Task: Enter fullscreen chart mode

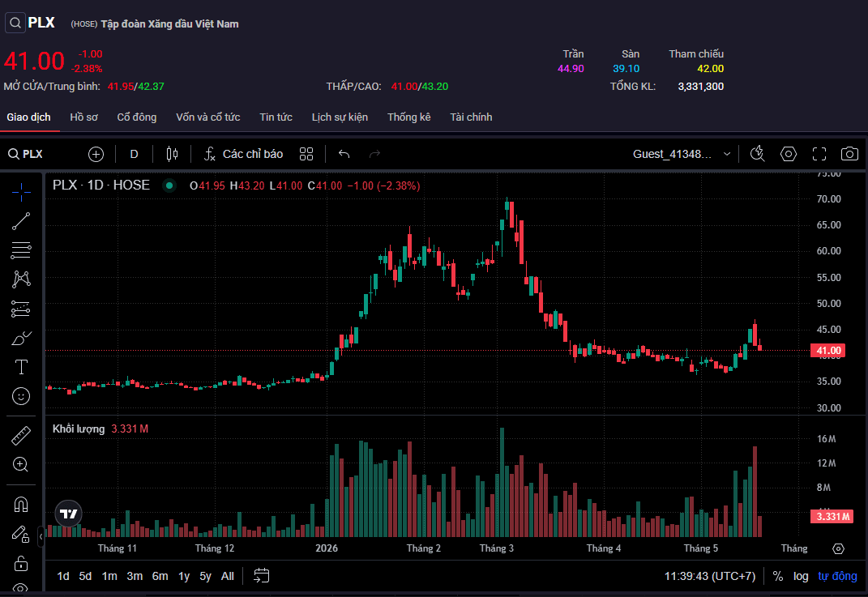Action: (819, 154)
